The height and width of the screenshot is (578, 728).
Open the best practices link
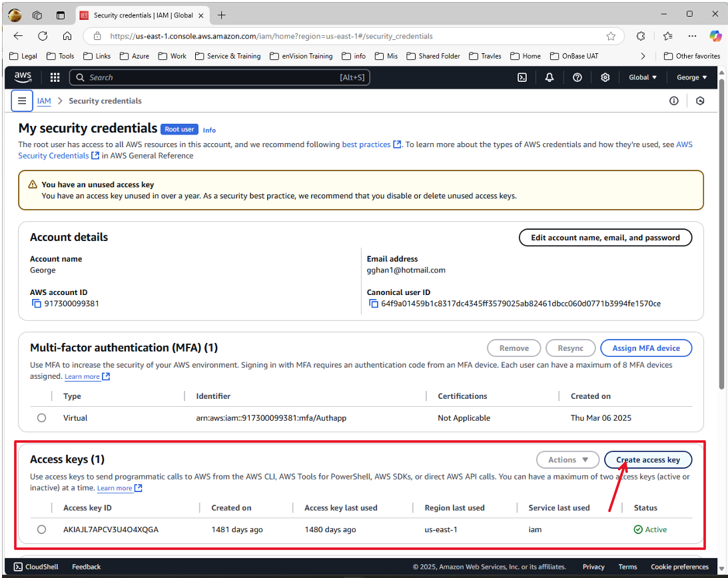372,144
